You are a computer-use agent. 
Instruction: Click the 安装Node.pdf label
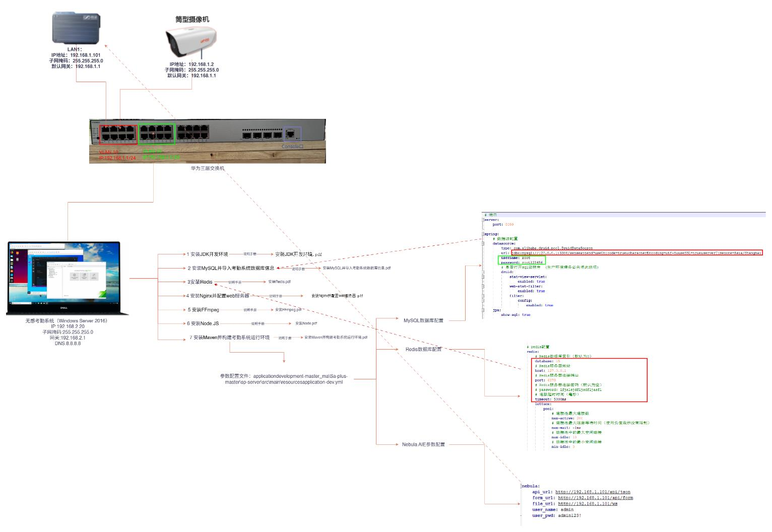(x=306, y=323)
